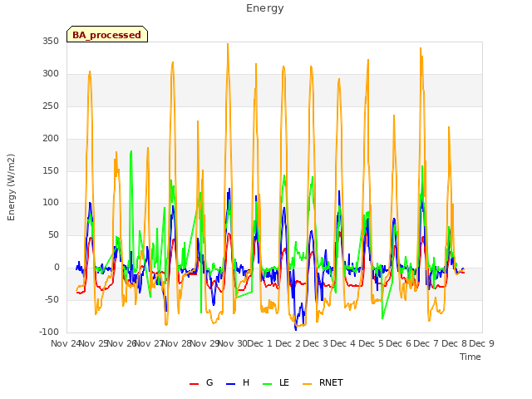Click the Energy (W/m2) y-axis label

11,187
